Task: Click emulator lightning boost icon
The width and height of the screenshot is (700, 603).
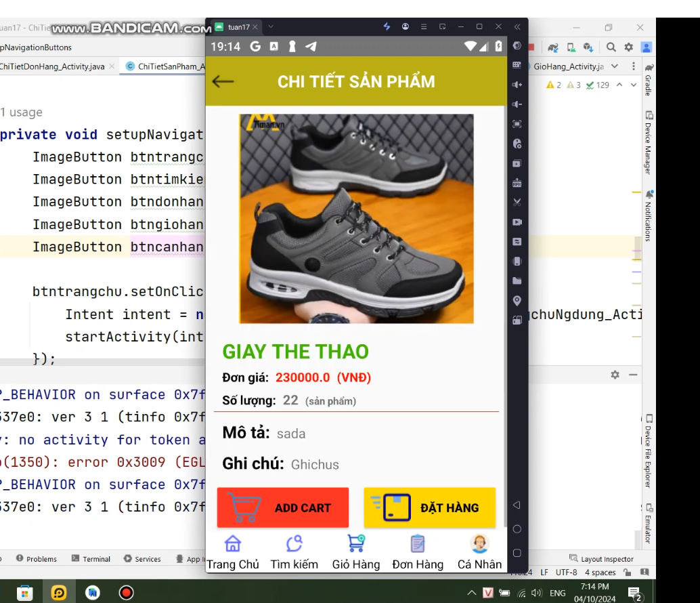Action: click(x=387, y=26)
